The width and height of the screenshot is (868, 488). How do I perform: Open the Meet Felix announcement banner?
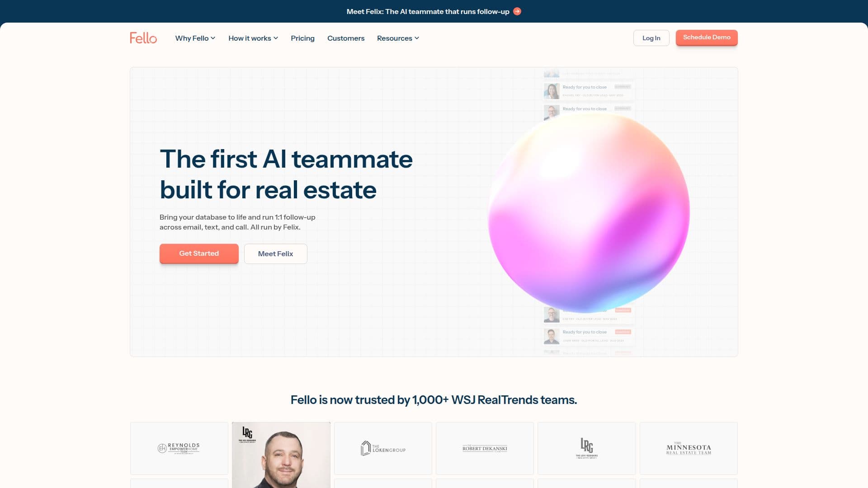pos(434,11)
